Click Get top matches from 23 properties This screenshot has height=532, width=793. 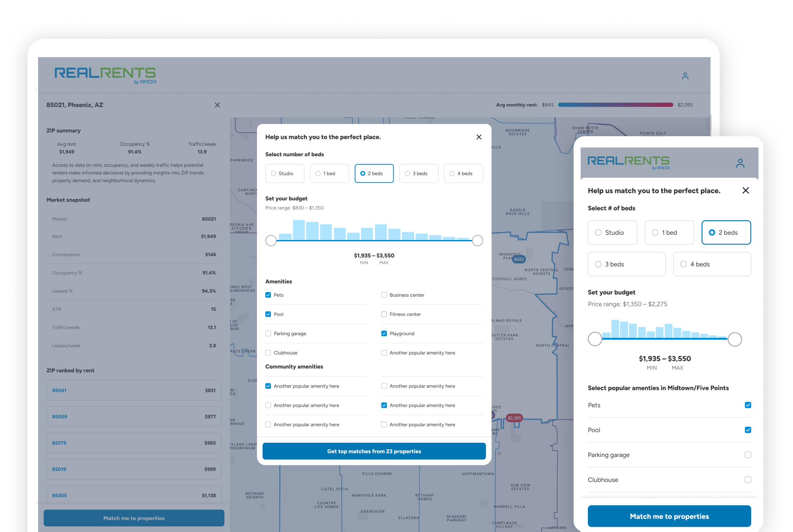pos(374,451)
